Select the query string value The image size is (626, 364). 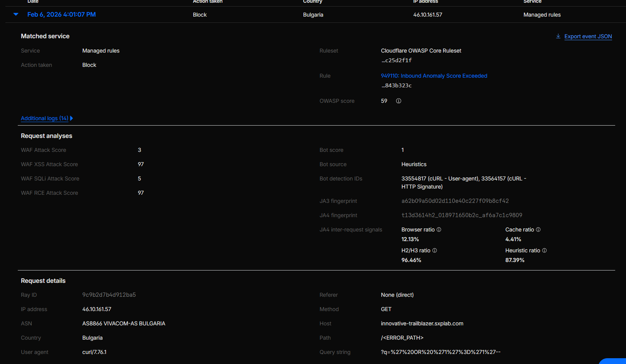coord(440,352)
